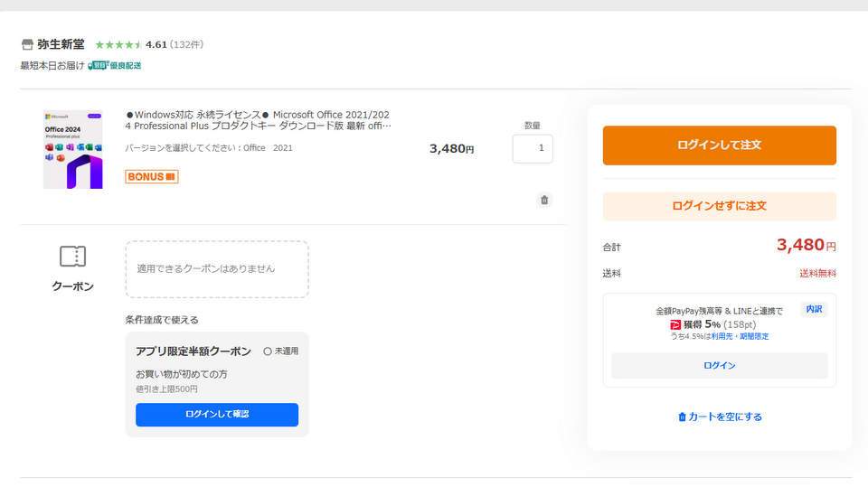Screen dimensions: 868x487
Task: Click the coupon ticket icon
Action: click(x=72, y=257)
